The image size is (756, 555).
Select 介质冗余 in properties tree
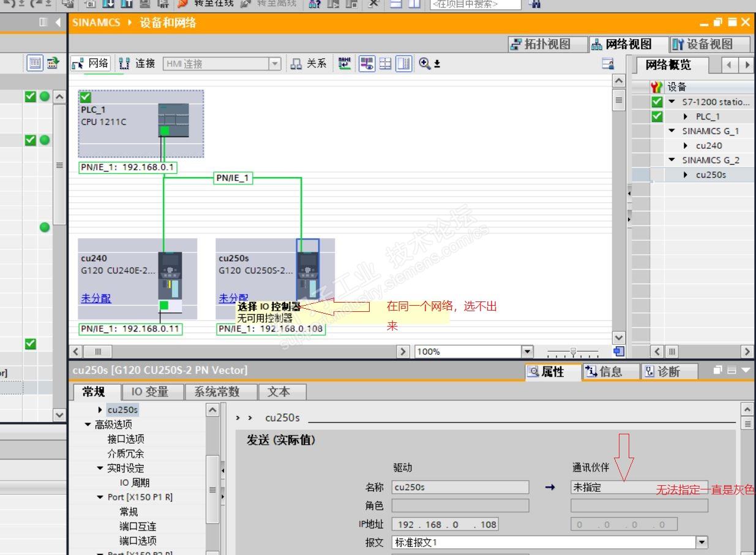(x=125, y=454)
